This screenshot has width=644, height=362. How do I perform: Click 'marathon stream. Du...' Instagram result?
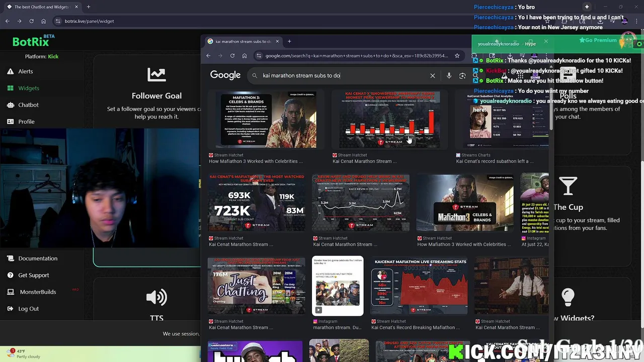pyautogui.click(x=337, y=327)
